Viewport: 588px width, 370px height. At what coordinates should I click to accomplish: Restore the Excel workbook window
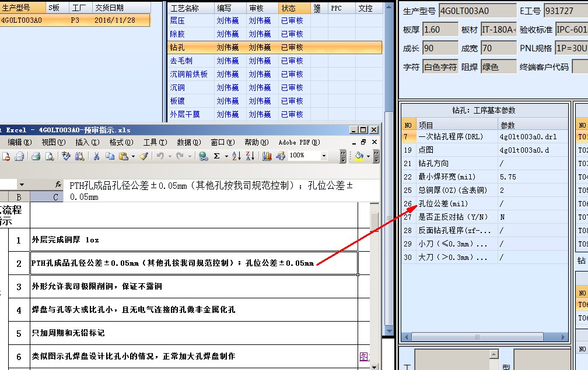click(363, 142)
